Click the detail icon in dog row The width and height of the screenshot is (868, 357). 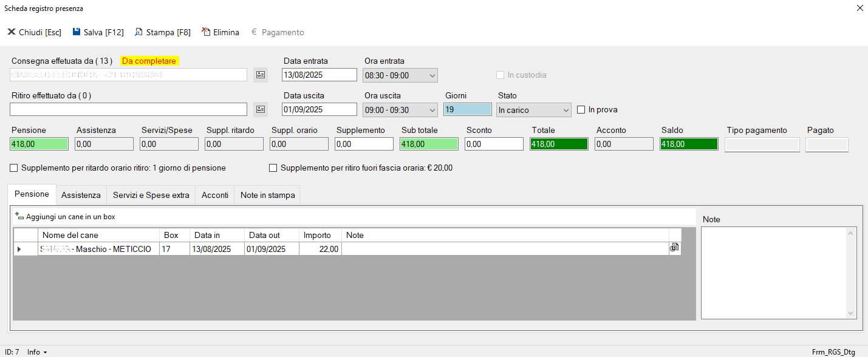pos(674,248)
